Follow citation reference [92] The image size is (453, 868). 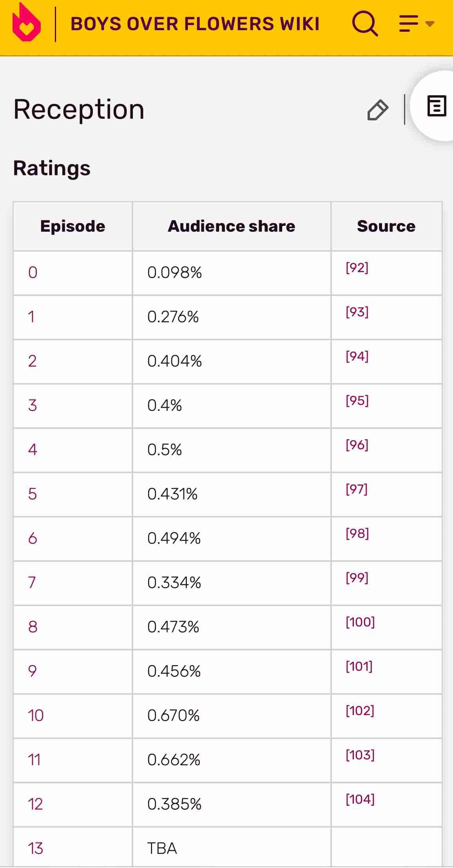357,268
